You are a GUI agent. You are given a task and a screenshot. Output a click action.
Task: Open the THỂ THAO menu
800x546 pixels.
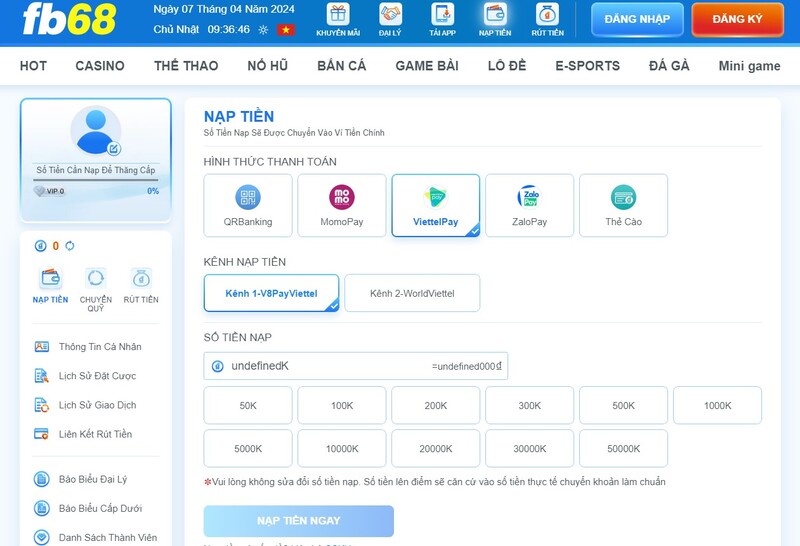pyautogui.click(x=186, y=66)
